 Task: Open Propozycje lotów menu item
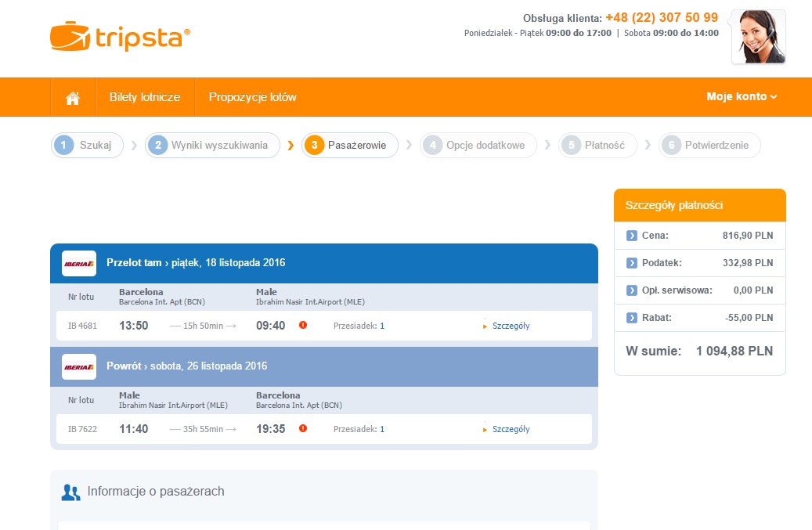click(253, 97)
